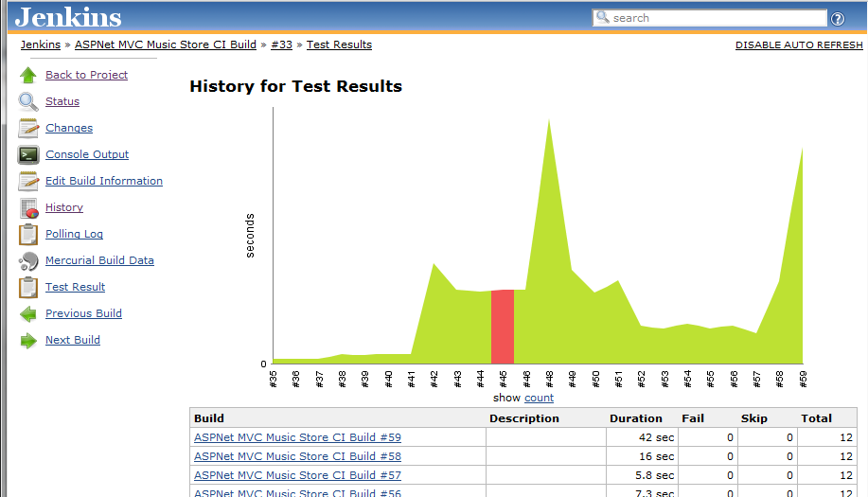Click the Build column header
This screenshot has height=497, width=868.
[x=208, y=418]
